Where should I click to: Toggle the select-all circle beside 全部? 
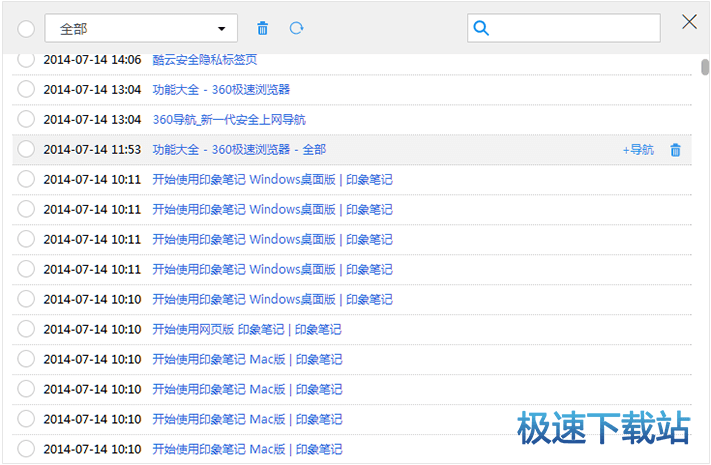click(26, 29)
